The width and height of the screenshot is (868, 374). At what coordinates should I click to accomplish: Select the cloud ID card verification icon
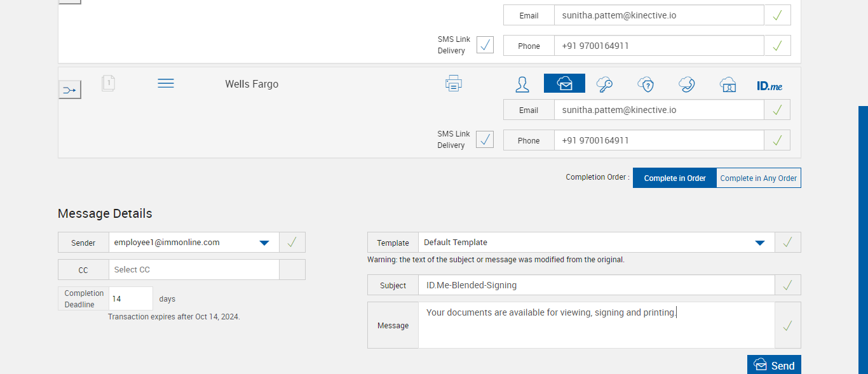click(x=728, y=84)
